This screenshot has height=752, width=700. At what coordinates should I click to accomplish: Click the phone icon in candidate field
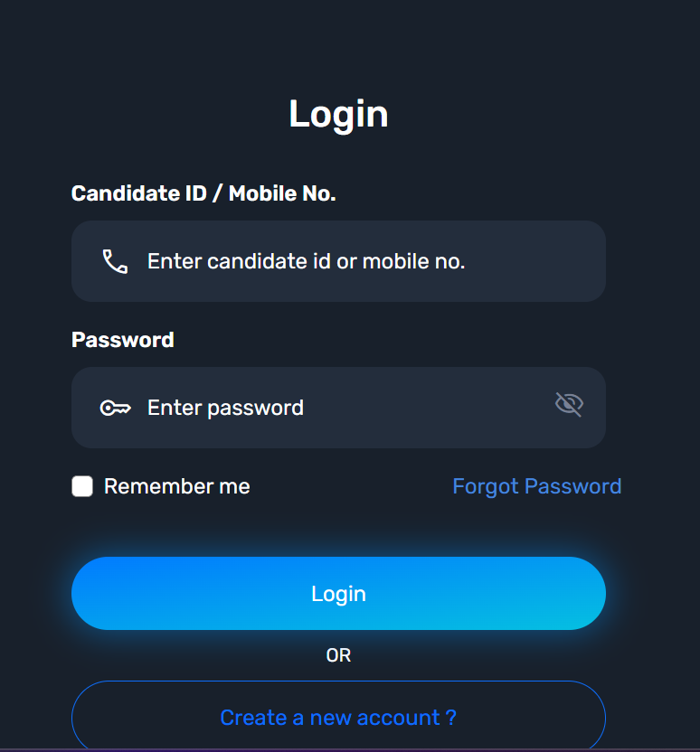click(x=115, y=261)
